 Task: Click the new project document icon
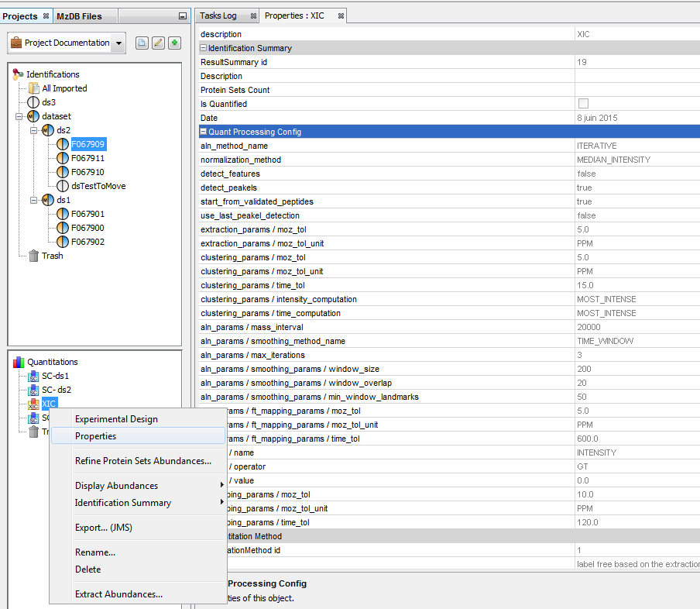(x=142, y=43)
